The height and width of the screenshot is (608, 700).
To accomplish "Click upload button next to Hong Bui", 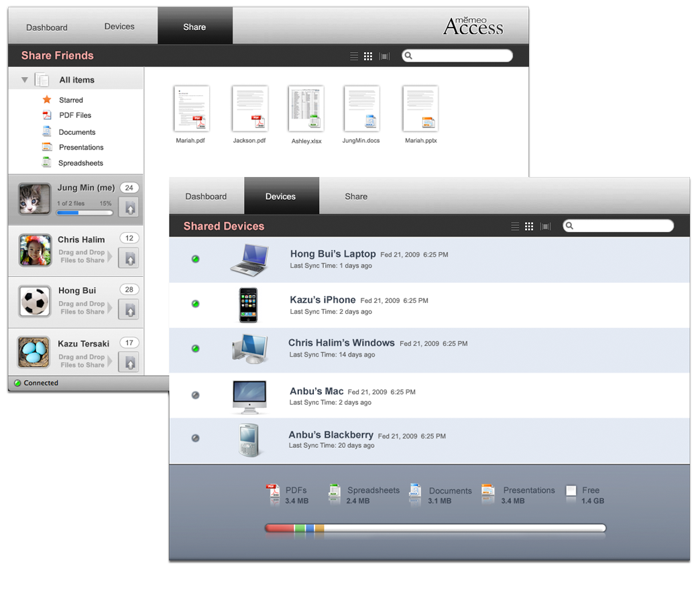I will click(129, 308).
